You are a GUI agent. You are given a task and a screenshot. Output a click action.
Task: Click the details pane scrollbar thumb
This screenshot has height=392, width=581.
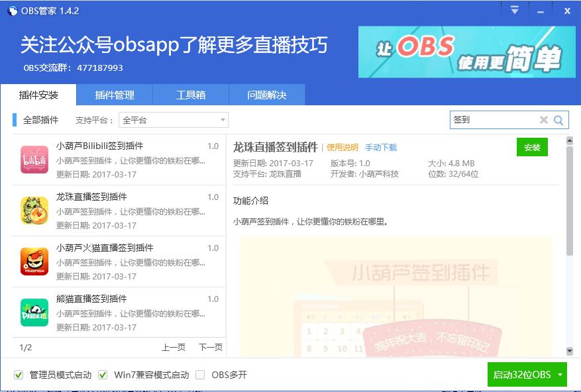(570, 200)
